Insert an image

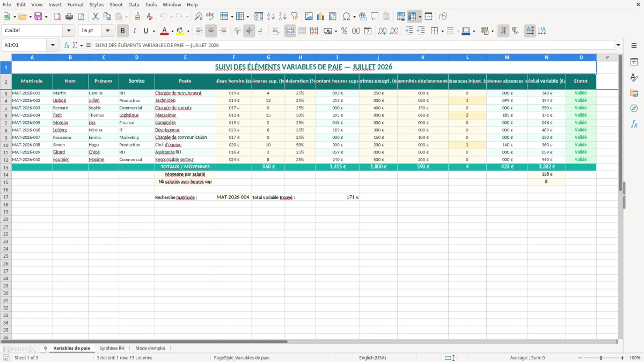(309, 17)
